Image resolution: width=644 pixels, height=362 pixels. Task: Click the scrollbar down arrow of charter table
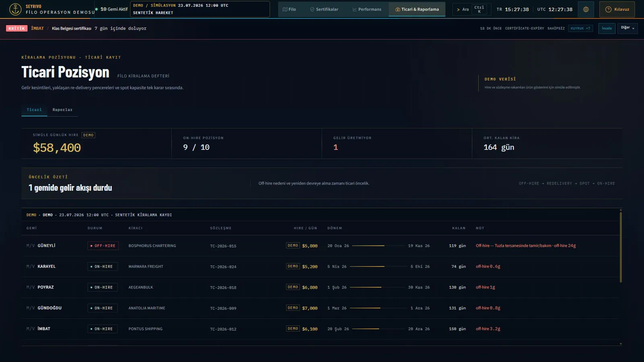coord(621,344)
